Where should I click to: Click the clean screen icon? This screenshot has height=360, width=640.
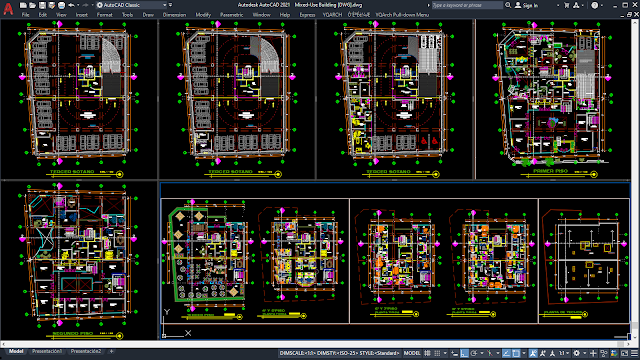click(x=624, y=353)
